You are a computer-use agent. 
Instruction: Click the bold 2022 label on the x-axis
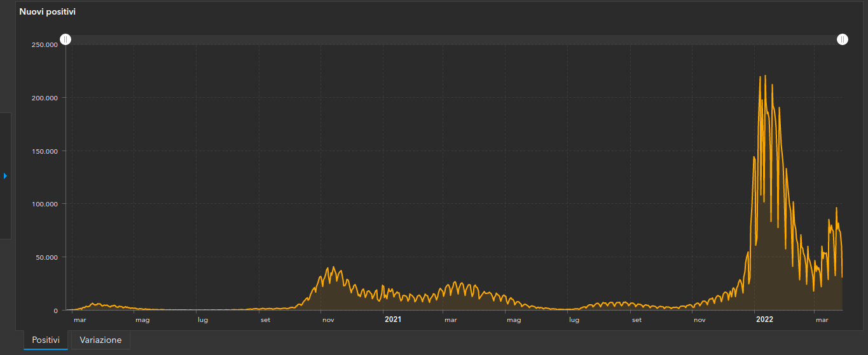click(764, 320)
